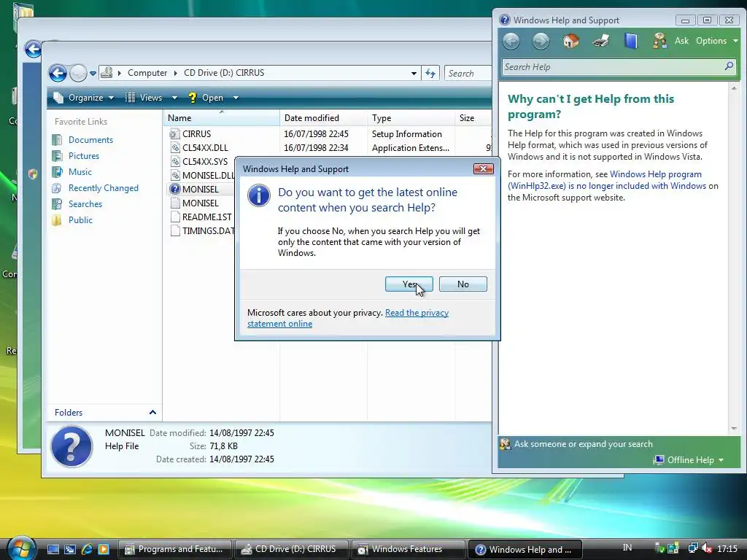
Task: Click No in the Help dialog
Action: 462,284
